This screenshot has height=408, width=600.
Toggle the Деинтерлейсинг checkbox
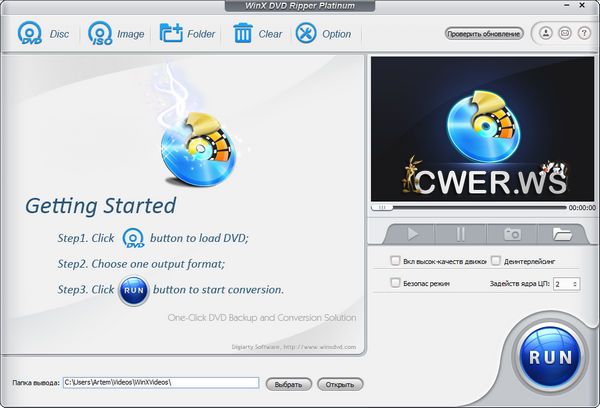tap(495, 261)
